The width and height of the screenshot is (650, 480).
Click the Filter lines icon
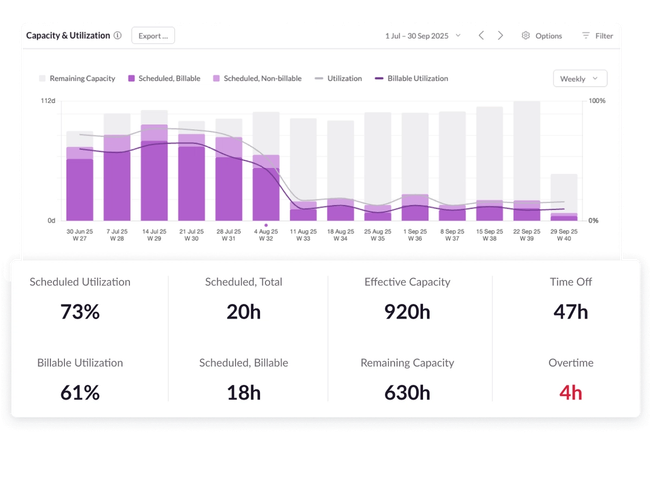click(586, 35)
